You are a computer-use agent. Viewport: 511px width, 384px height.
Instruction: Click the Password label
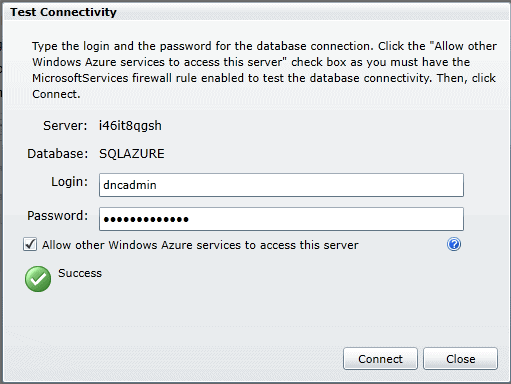[58, 216]
